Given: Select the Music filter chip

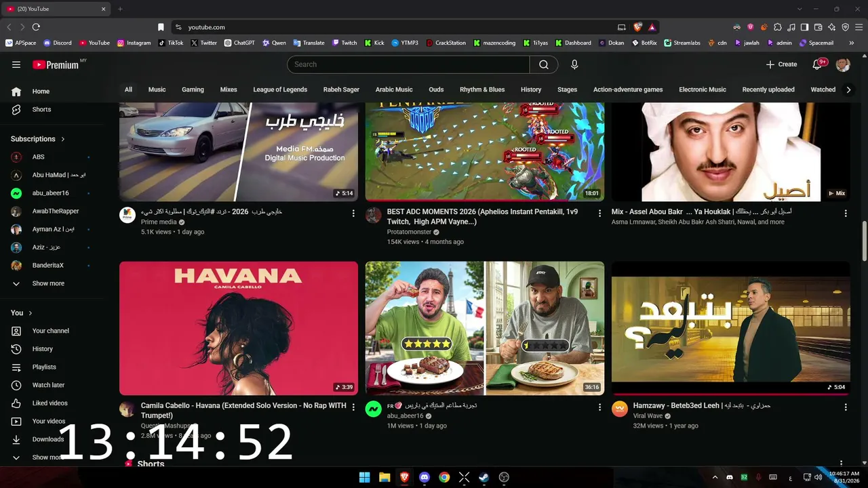Looking at the screenshot, I should [x=157, y=89].
